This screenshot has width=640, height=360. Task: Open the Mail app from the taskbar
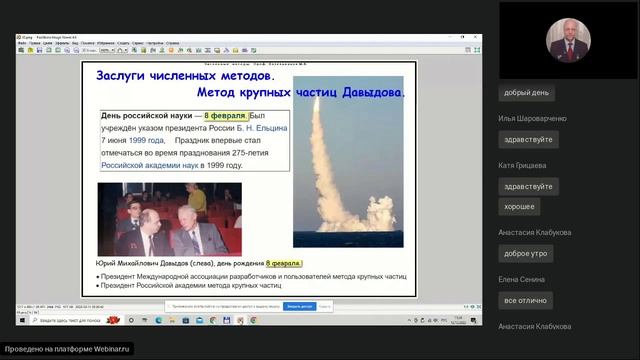pos(199,320)
